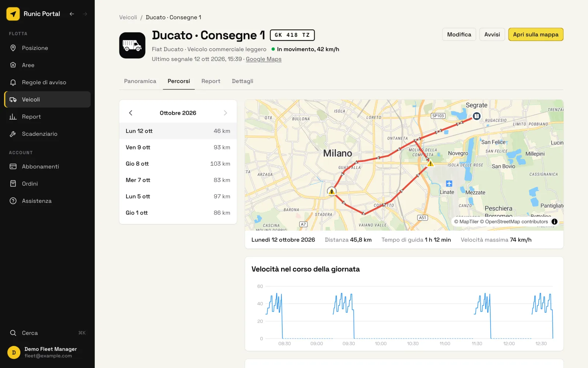Screen dimensions: 588x368
Task: Click the Veicoli breadcrumb link
Action: click(x=128, y=17)
